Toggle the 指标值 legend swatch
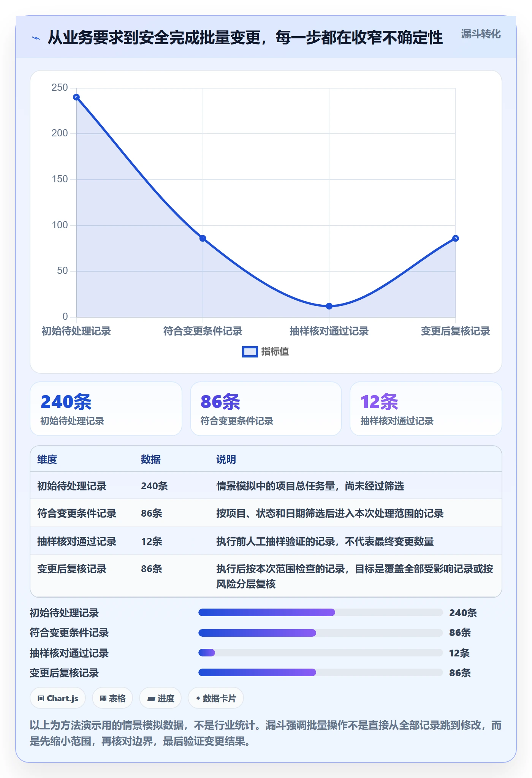The image size is (532, 778). pos(250,352)
